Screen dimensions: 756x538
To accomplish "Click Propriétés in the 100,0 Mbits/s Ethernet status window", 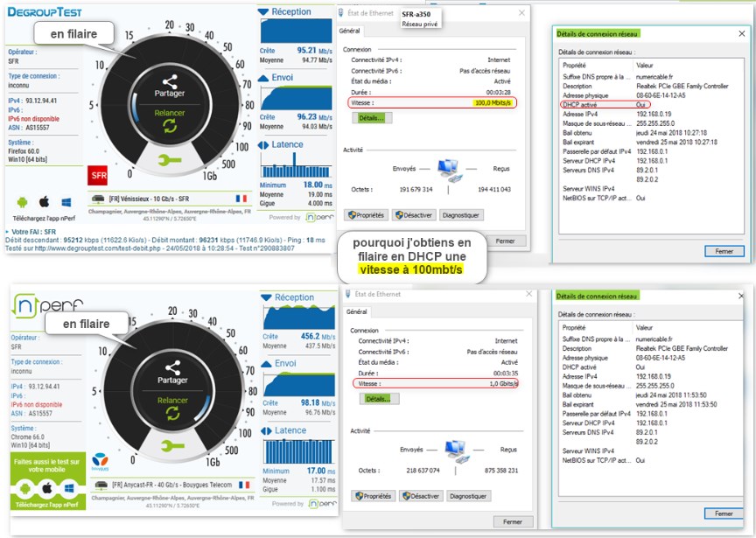I will tap(367, 215).
